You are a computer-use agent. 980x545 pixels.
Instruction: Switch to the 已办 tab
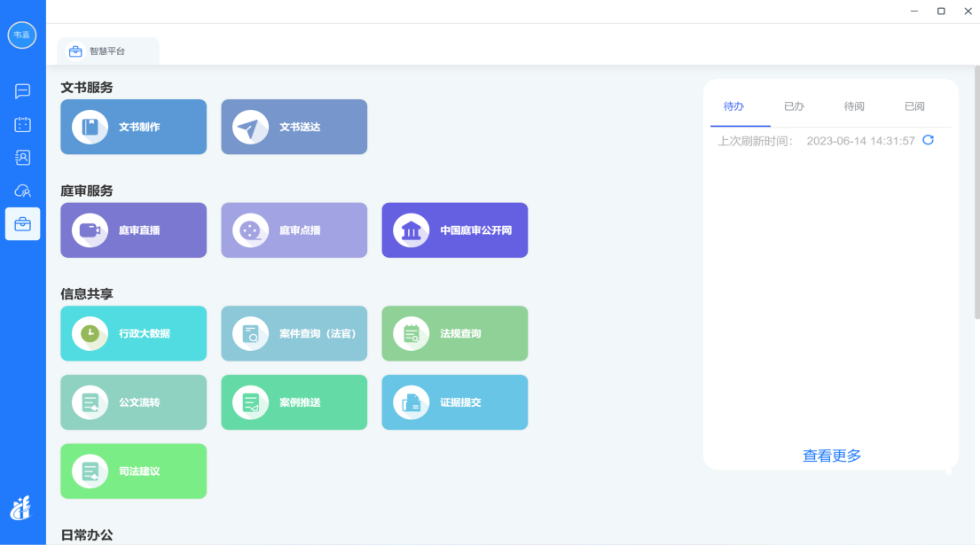point(794,106)
